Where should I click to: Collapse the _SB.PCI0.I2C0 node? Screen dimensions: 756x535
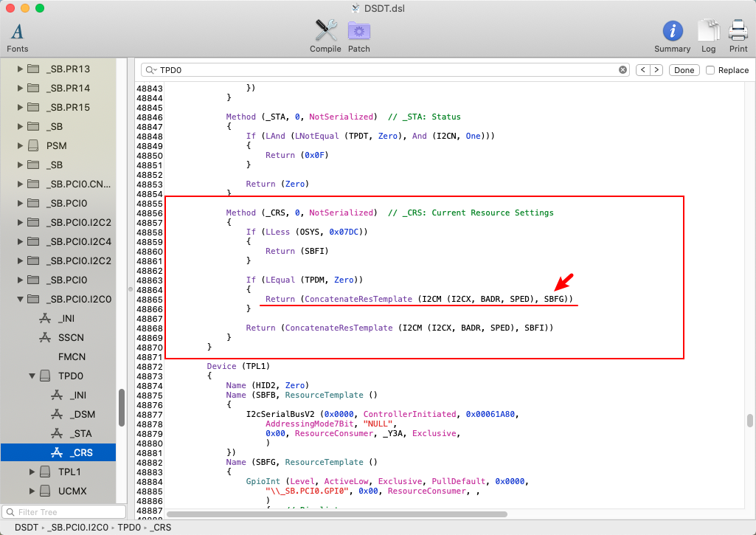[x=21, y=299]
